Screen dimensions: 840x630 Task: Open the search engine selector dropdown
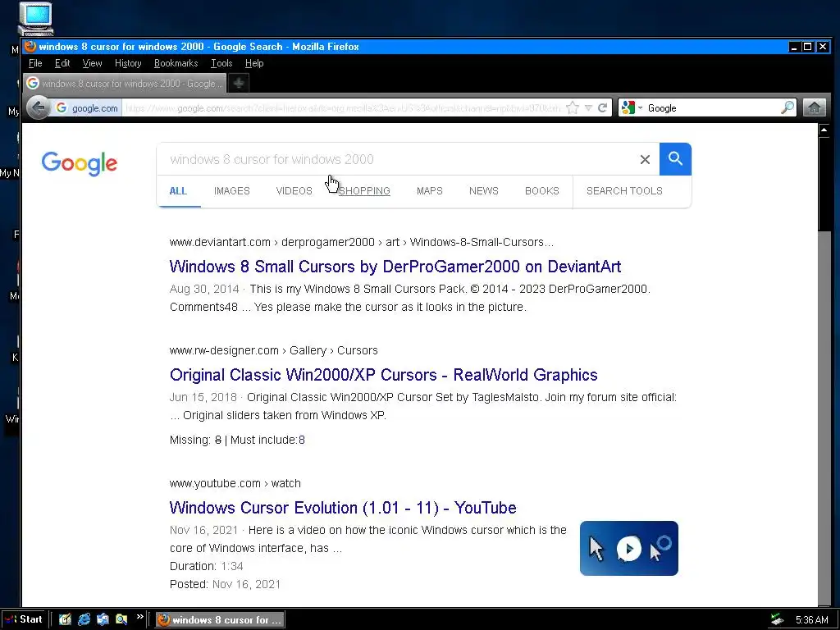click(632, 107)
